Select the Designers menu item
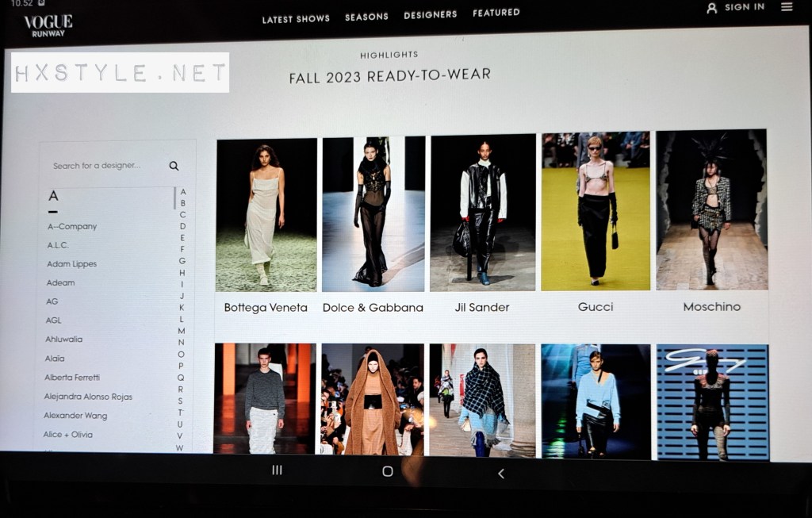The height and width of the screenshot is (518, 812). point(430,15)
